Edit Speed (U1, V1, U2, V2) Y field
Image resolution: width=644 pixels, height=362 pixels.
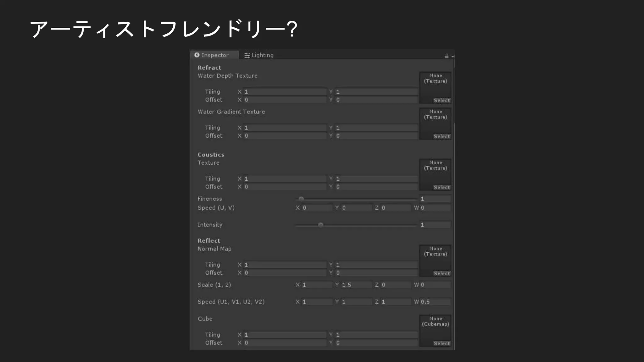[356, 302]
